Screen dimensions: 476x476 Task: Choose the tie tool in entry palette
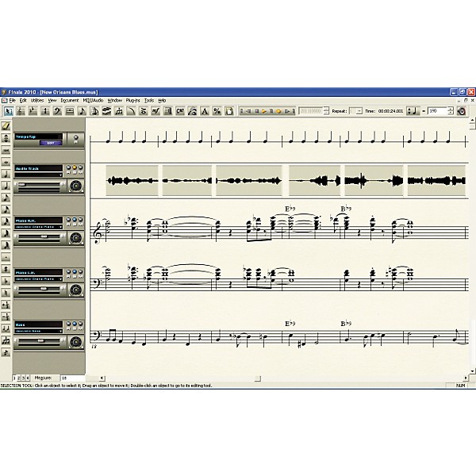click(x=6, y=328)
